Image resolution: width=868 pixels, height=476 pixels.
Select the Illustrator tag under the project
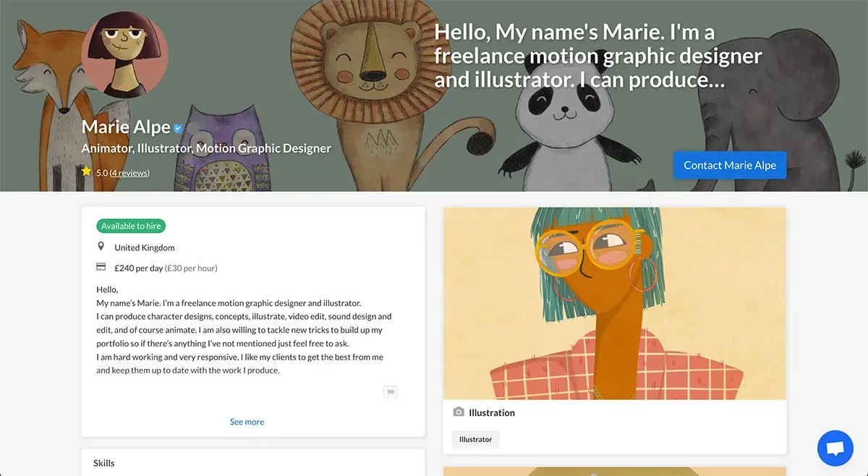[475, 439]
